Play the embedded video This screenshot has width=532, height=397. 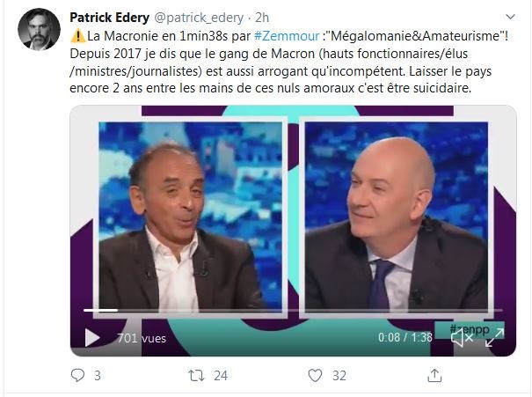pyautogui.click(x=92, y=337)
